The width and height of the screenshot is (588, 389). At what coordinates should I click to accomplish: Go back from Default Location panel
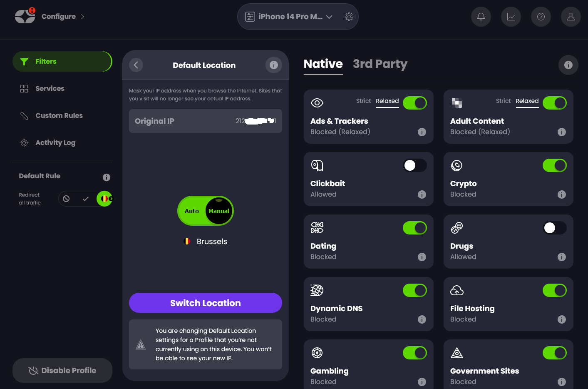coord(136,65)
